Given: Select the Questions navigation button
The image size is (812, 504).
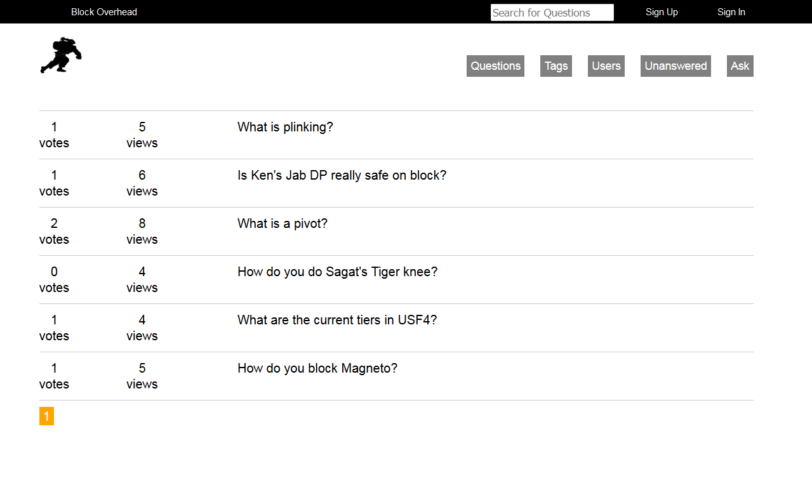Looking at the screenshot, I should tap(495, 66).
